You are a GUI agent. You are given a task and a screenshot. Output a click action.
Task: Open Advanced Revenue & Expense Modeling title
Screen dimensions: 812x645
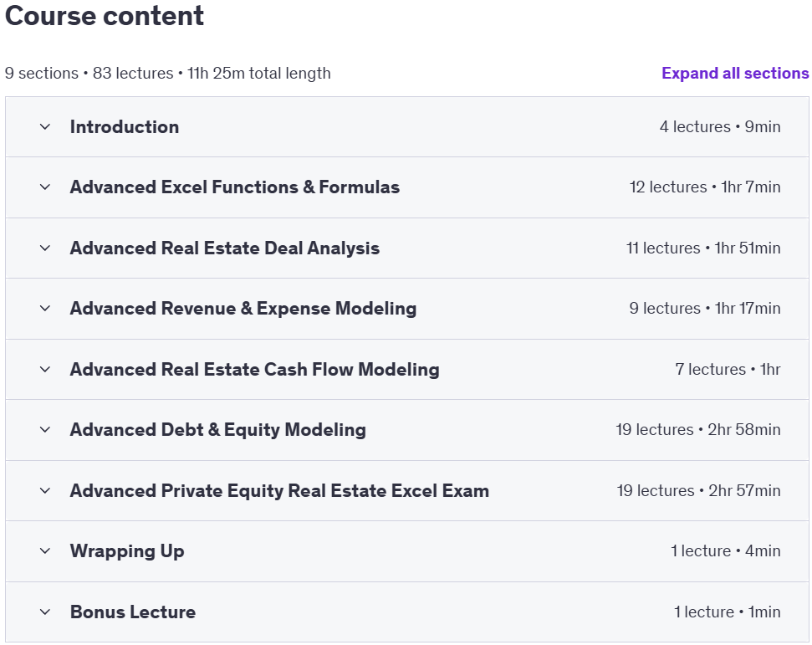point(243,308)
